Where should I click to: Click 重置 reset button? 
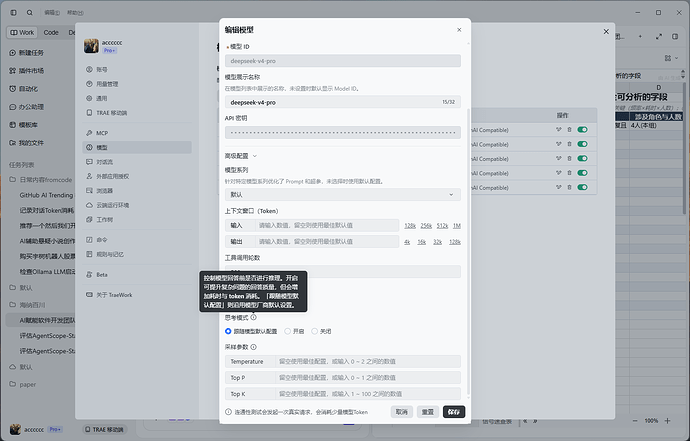(428, 412)
